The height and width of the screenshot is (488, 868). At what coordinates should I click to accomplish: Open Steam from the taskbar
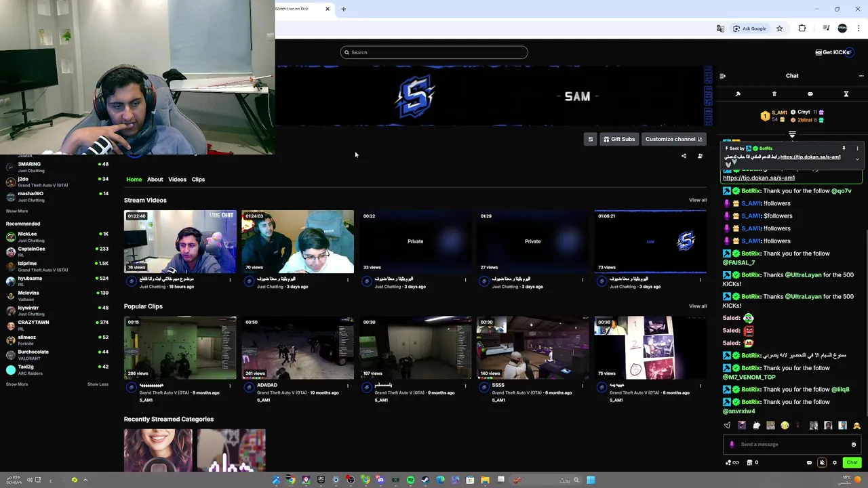click(425, 480)
